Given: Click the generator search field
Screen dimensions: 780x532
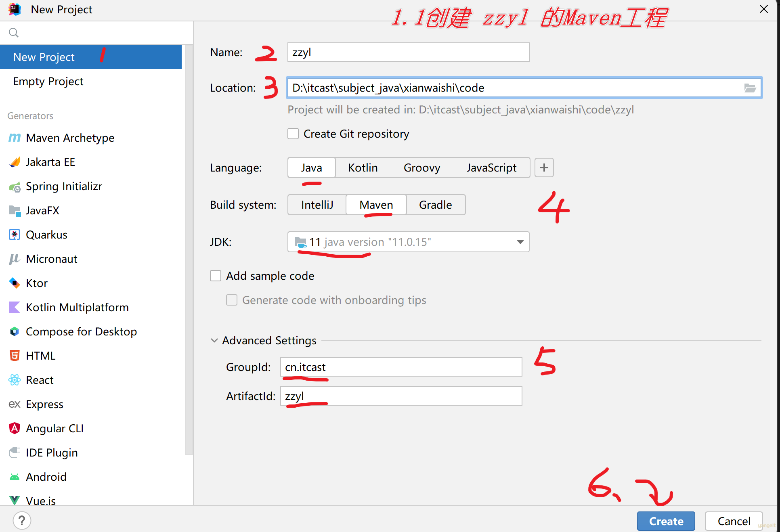Looking at the screenshot, I should tap(97, 33).
